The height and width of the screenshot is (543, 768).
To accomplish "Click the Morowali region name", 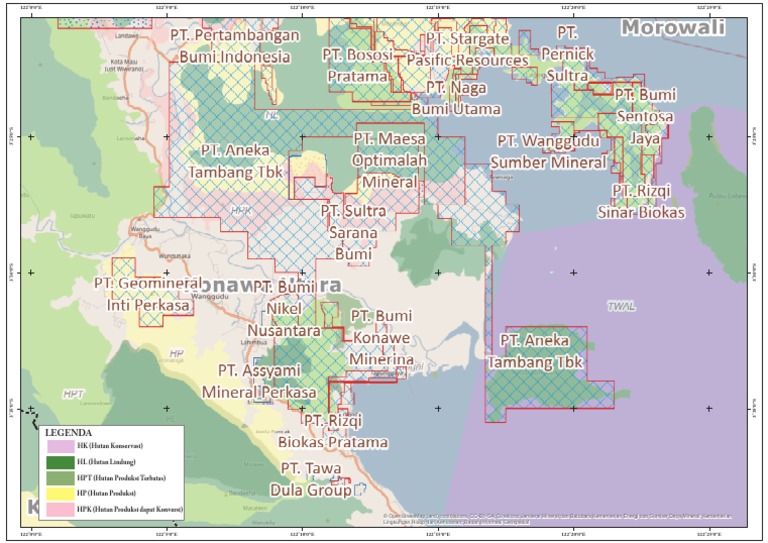I will [x=673, y=27].
